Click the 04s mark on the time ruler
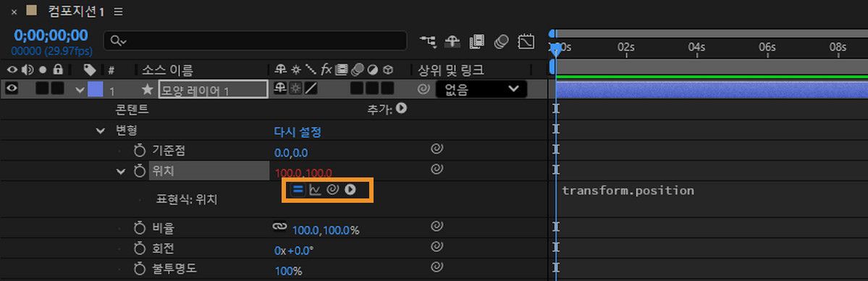868x281 pixels. tap(696, 47)
